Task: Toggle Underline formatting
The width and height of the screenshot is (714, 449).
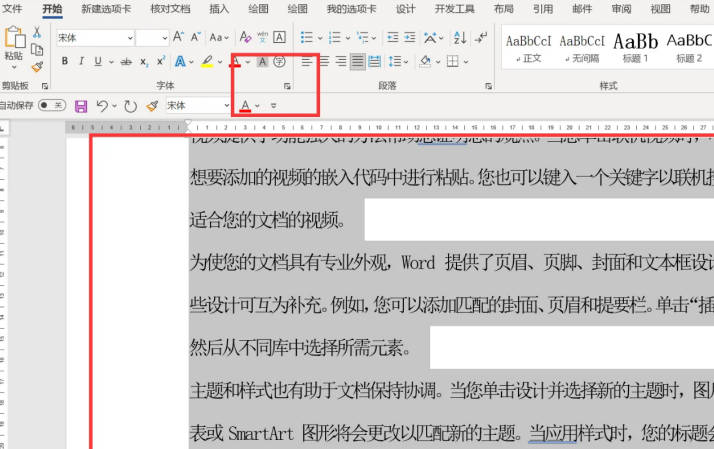Action: [98, 61]
